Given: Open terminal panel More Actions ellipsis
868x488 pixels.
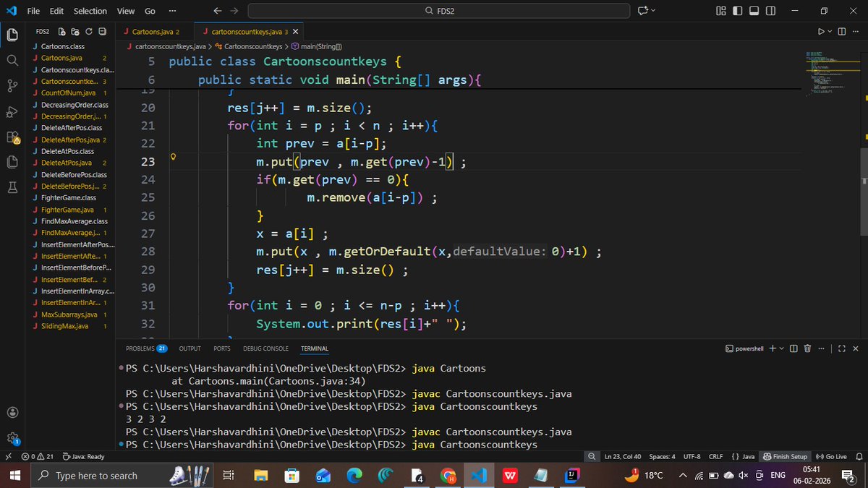Looking at the screenshot, I should 820,348.
